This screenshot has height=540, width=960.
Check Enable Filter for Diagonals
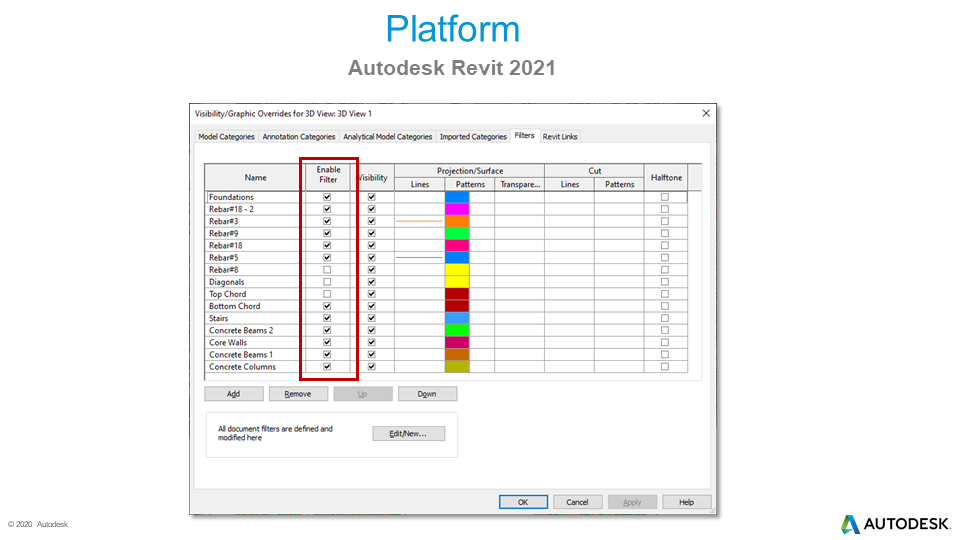(x=327, y=282)
